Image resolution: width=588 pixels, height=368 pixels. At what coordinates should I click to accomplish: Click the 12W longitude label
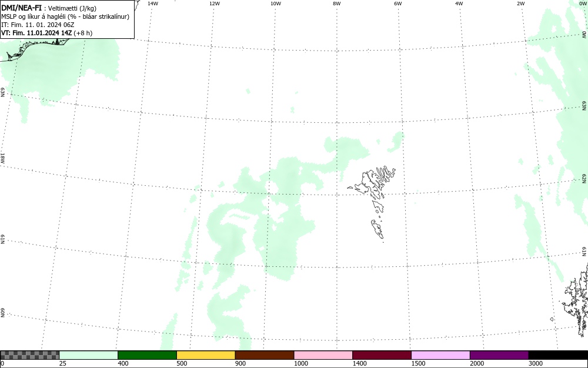215,4
